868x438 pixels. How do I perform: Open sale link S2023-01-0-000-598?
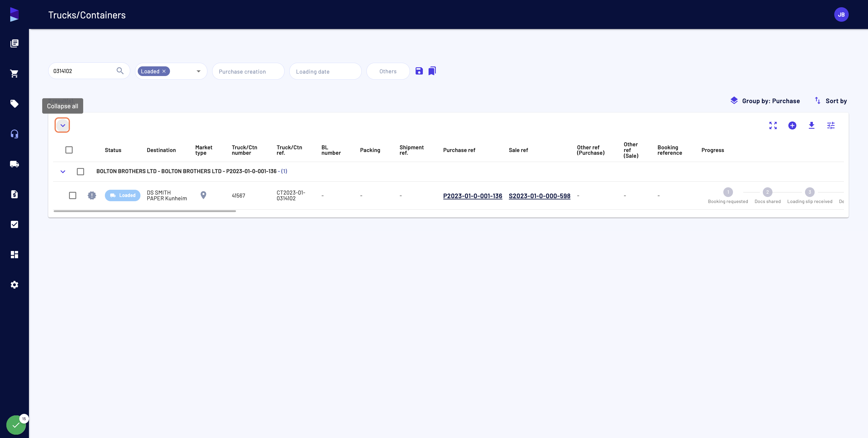point(539,196)
